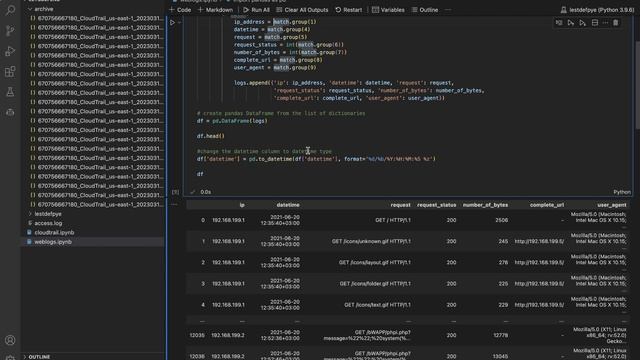Click the 0.0s execution time label
This screenshot has width=640, height=360.
coord(206,192)
